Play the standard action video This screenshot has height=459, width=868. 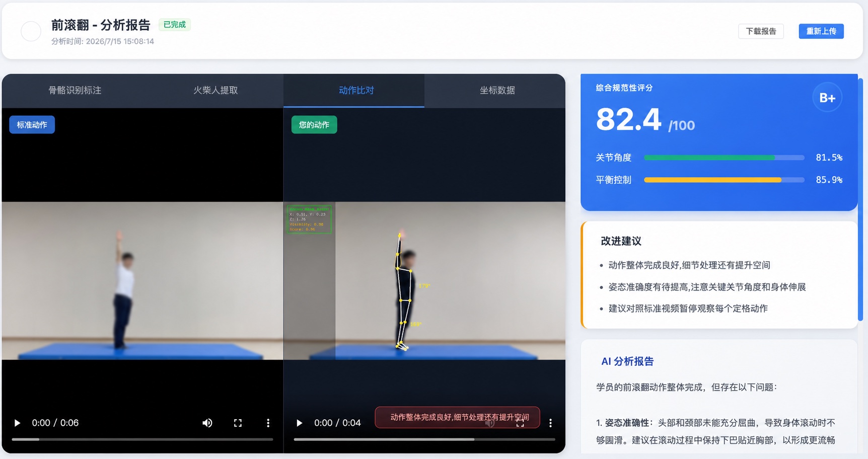(x=17, y=423)
